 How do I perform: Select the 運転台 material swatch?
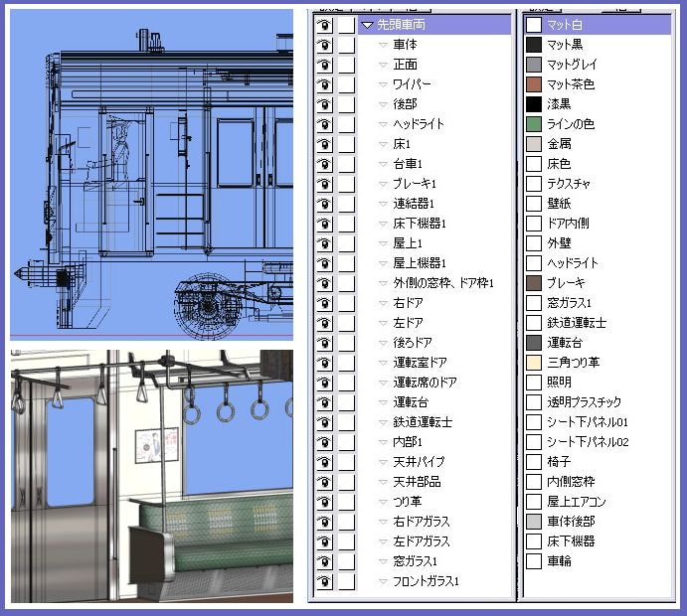[x=534, y=343]
